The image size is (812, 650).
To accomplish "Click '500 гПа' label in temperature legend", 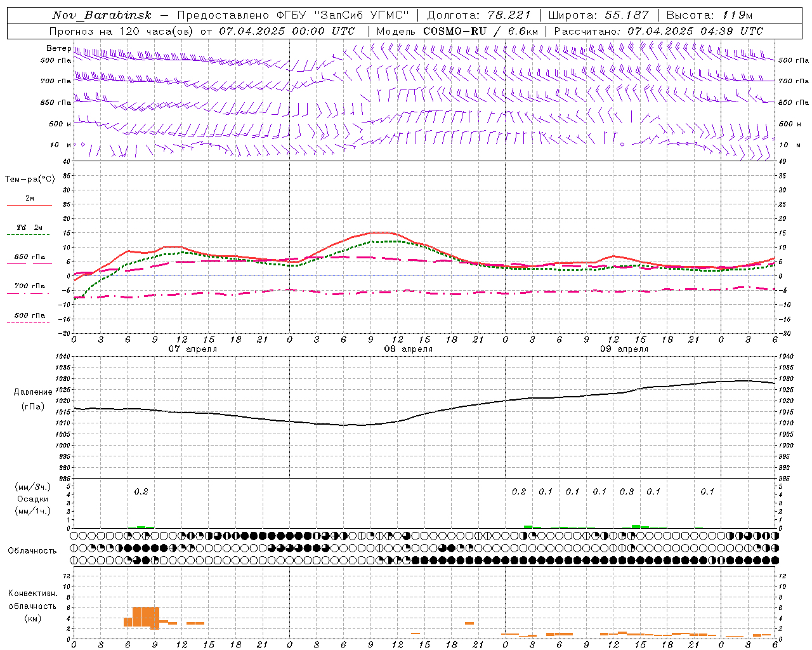I will coord(30,315).
